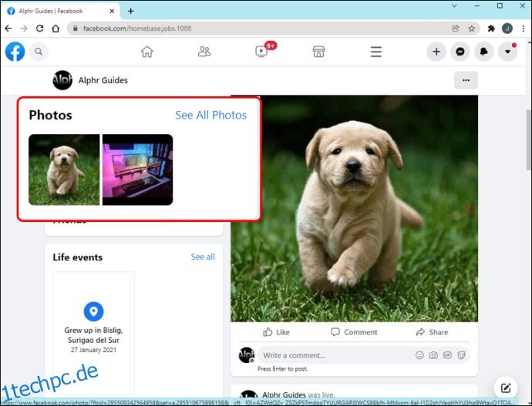Click the Life events heading
Viewport: 532px width, 406px height.
[78, 257]
